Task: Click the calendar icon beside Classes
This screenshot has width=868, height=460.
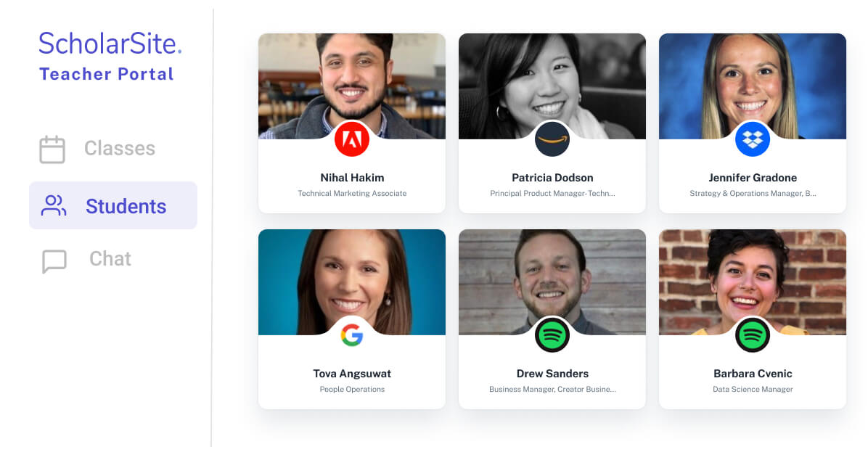Action: coord(52,149)
